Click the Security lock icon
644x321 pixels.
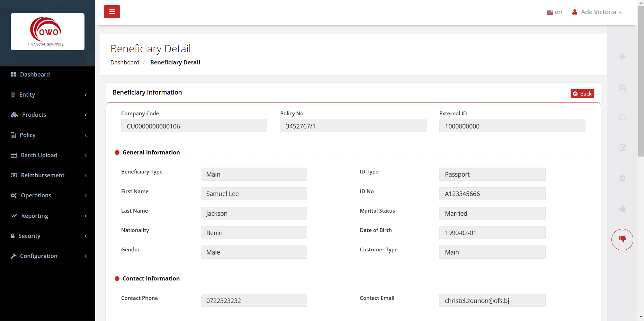(13, 236)
